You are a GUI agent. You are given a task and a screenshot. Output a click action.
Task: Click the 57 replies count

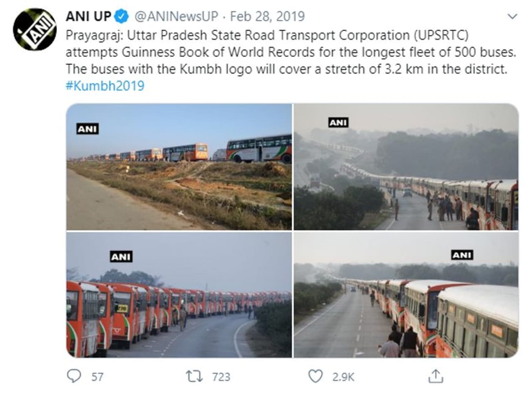click(97, 377)
